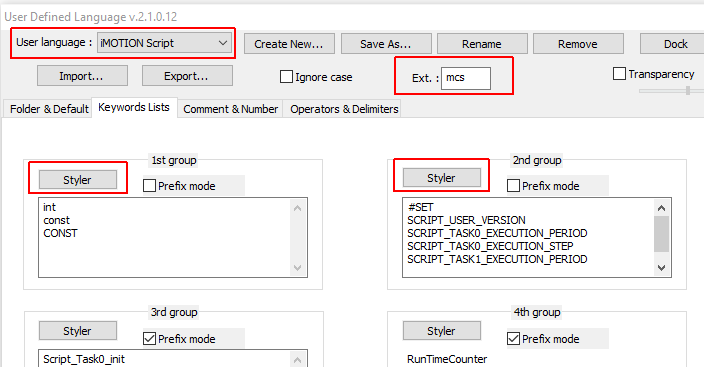This screenshot has height=367, width=704.
Task: Click the 'int' keyword in 1st group
Action: pyautogui.click(x=49, y=207)
